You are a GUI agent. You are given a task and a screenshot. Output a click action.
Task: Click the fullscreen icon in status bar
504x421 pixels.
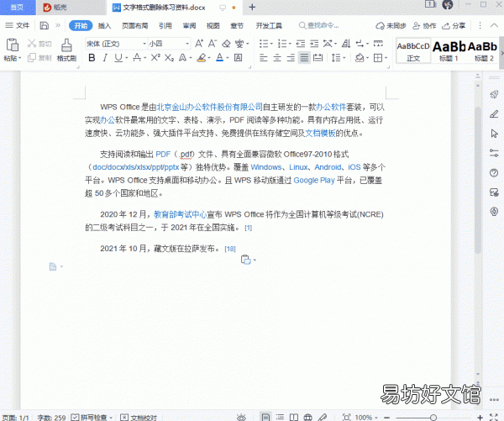coord(493,417)
